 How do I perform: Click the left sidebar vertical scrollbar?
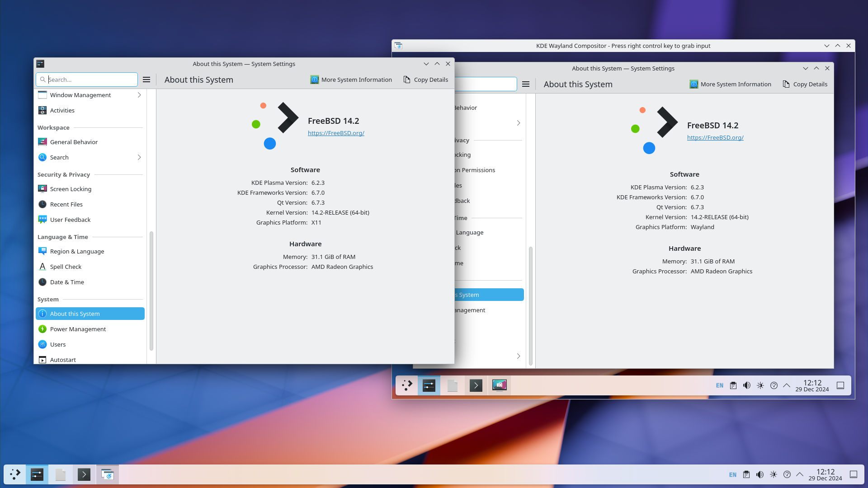(151, 290)
